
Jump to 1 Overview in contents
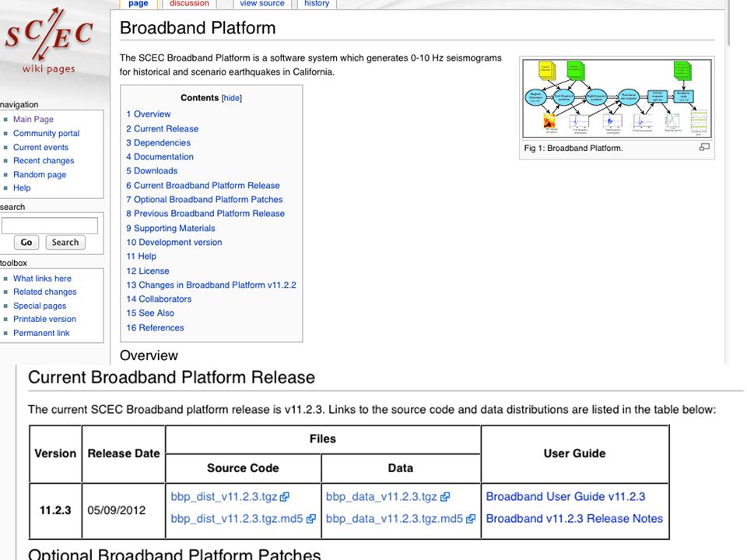click(148, 114)
